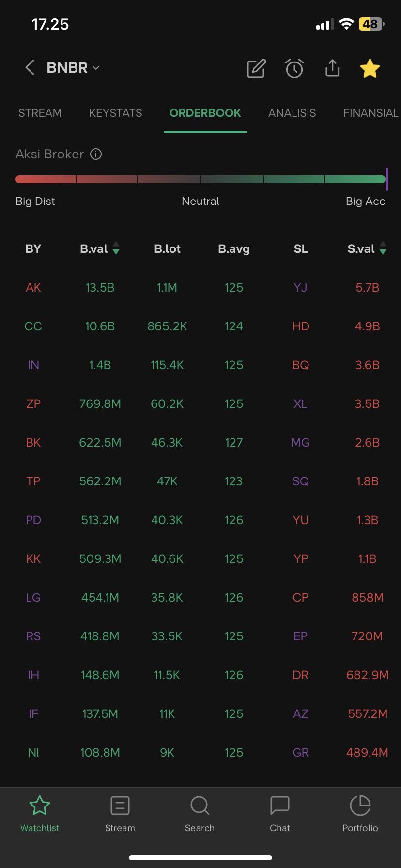Tap the share upload icon
The height and width of the screenshot is (868, 401).
[x=332, y=68]
